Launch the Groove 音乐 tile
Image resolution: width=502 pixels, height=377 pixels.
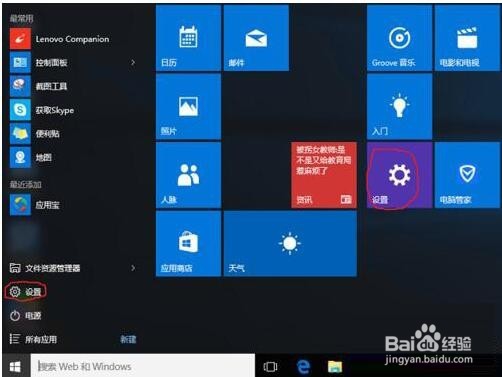pos(399,38)
